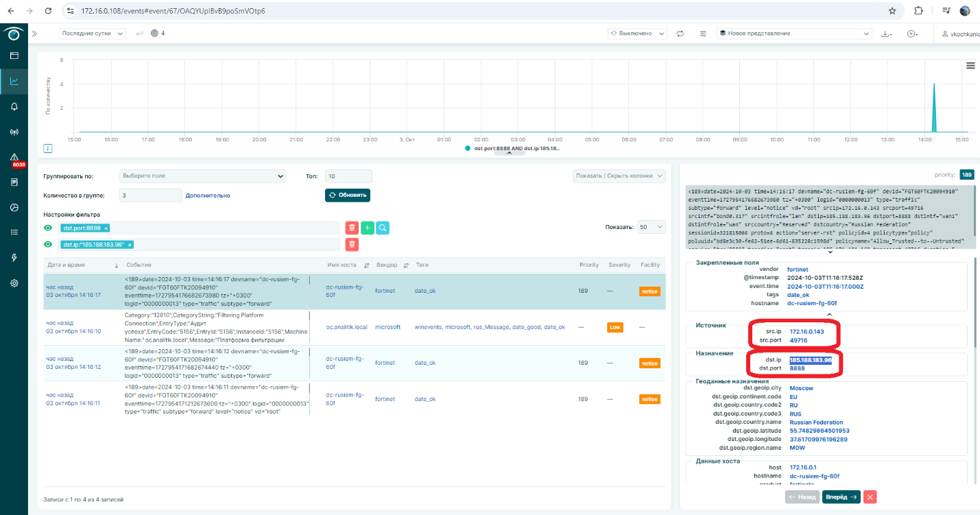Open the 'Выключено' auto-refresh dropdown
980x515 pixels.
tap(637, 33)
